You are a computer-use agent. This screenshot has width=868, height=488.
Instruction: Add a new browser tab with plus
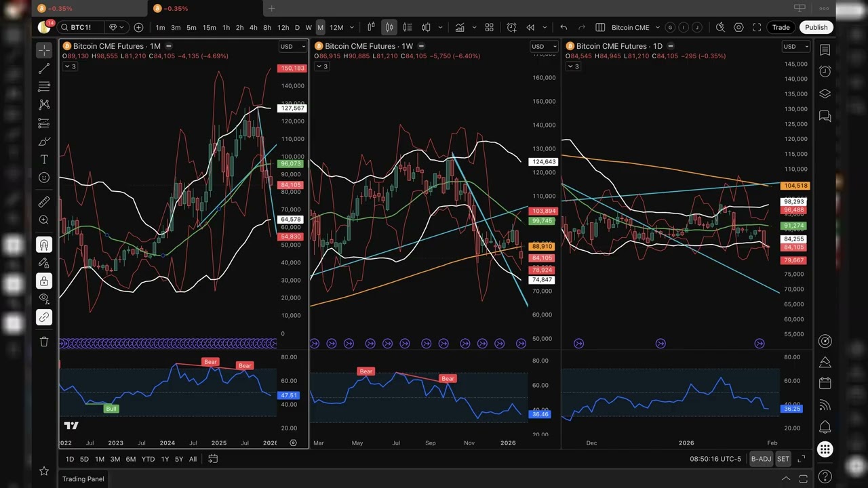pos(271,8)
